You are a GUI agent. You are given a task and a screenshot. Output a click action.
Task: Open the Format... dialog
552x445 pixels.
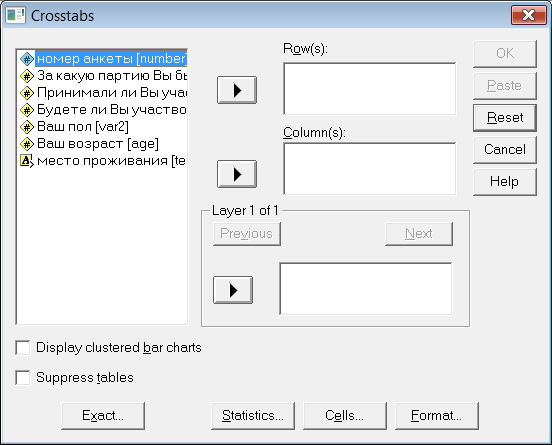click(437, 416)
